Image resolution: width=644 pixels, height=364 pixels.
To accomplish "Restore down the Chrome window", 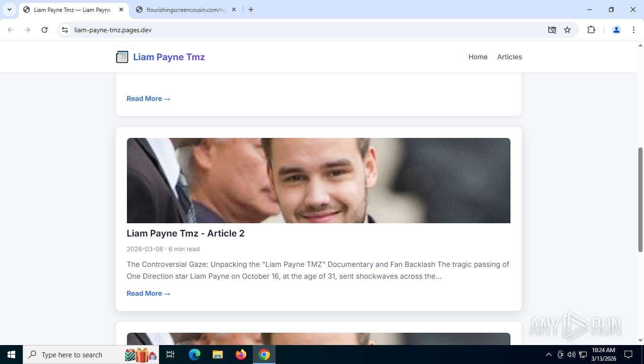I will click(x=611, y=9).
